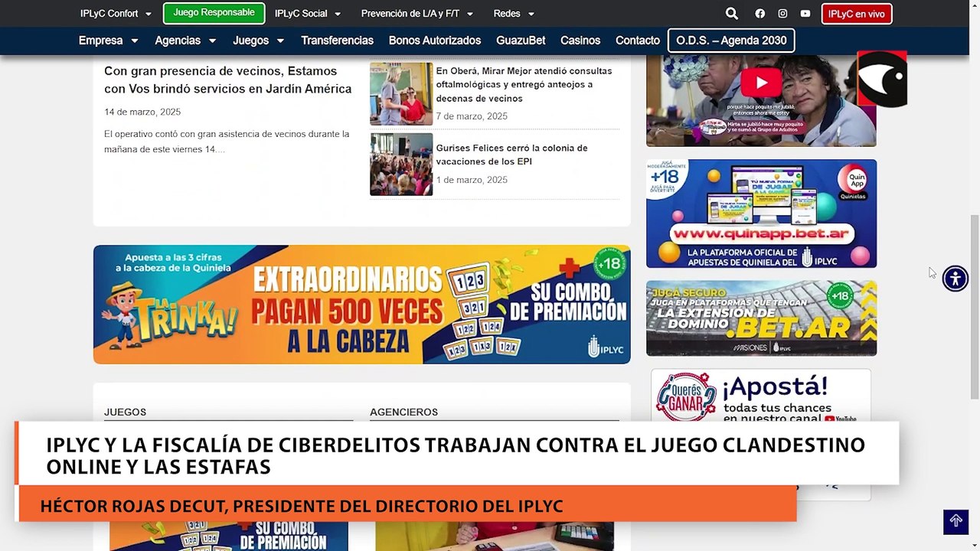Expand the IPLyC Confort dropdown

point(116,14)
